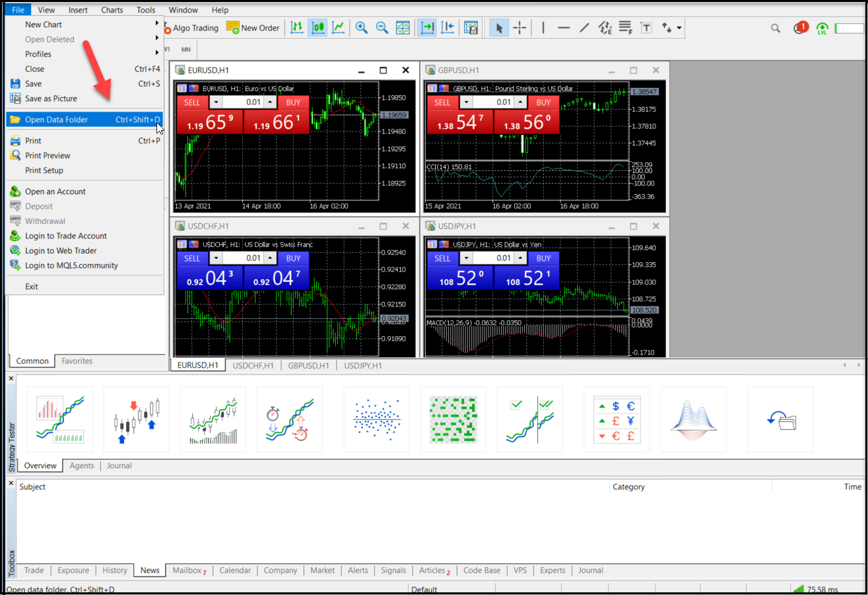868x595 pixels.
Task: Select Open an Account menu entry
Action: [x=84, y=192]
